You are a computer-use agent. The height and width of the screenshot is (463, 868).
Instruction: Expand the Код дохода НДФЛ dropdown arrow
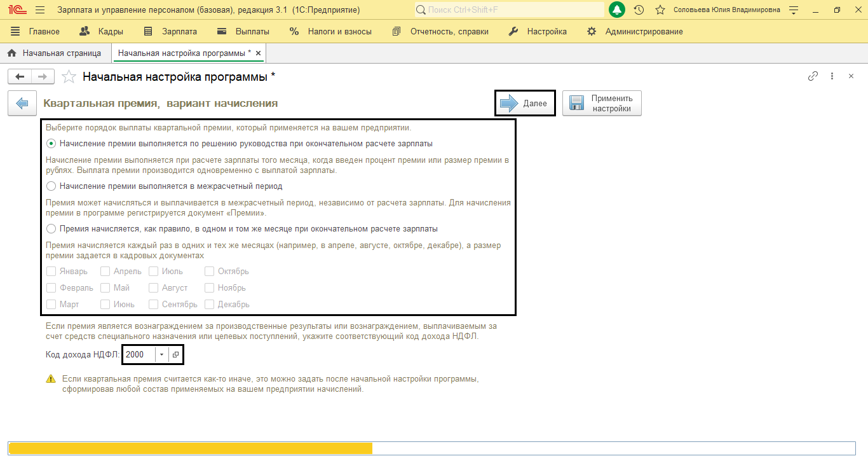pos(161,355)
